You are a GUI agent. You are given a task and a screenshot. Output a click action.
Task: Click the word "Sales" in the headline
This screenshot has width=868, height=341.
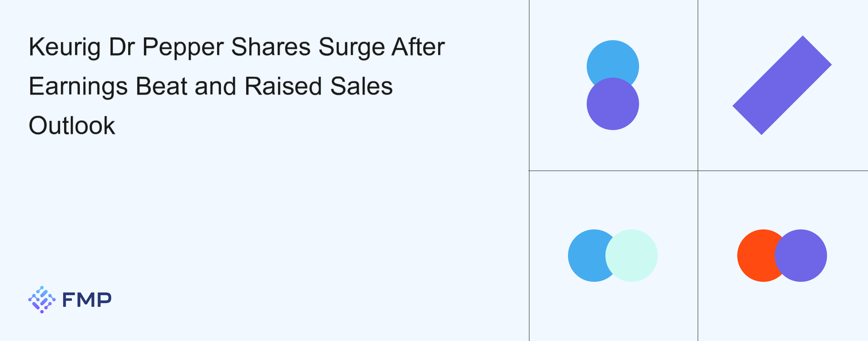point(361,86)
